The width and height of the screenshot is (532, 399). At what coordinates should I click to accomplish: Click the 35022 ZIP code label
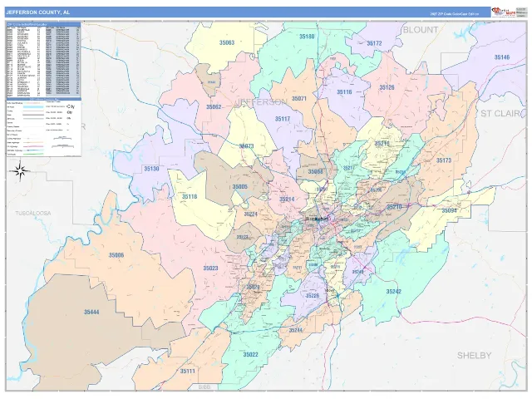[x=250, y=355]
